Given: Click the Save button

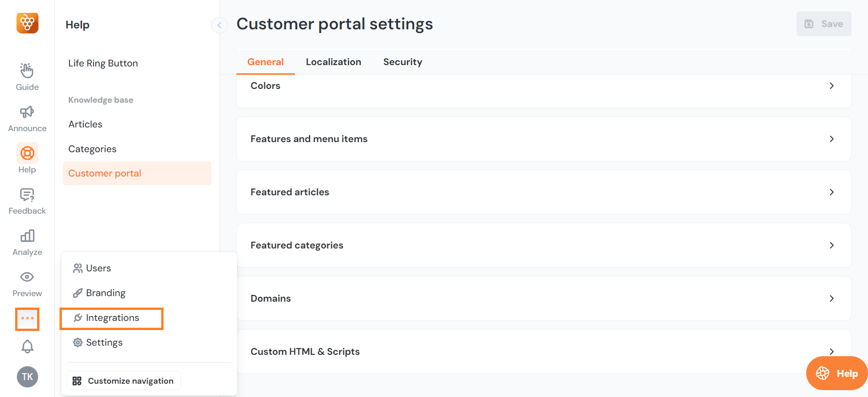Looking at the screenshot, I should pos(824,24).
